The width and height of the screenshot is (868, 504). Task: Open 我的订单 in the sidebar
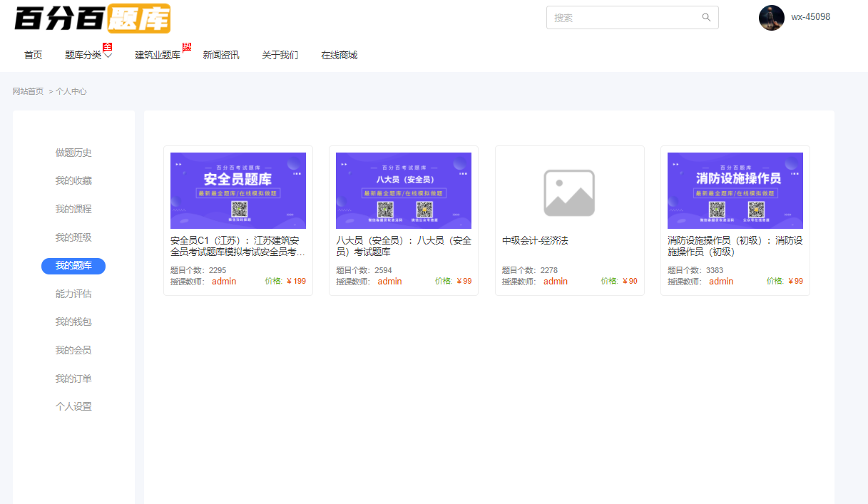click(73, 379)
